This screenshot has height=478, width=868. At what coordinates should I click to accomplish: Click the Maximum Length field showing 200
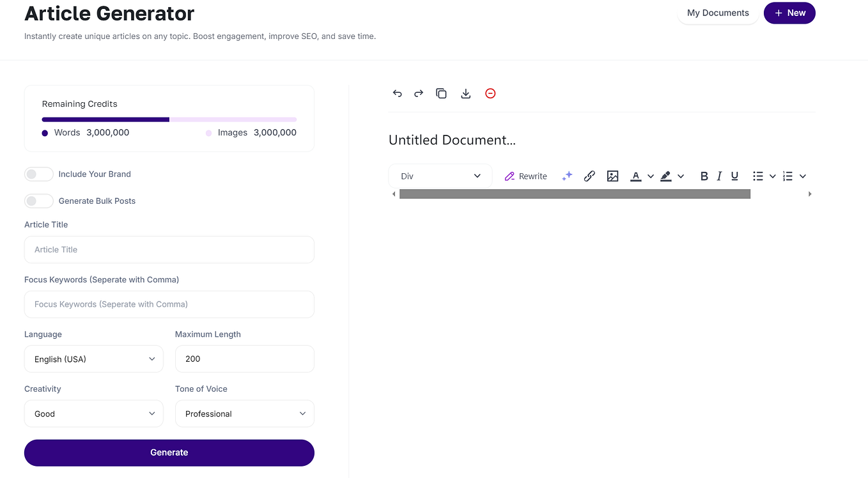245,359
